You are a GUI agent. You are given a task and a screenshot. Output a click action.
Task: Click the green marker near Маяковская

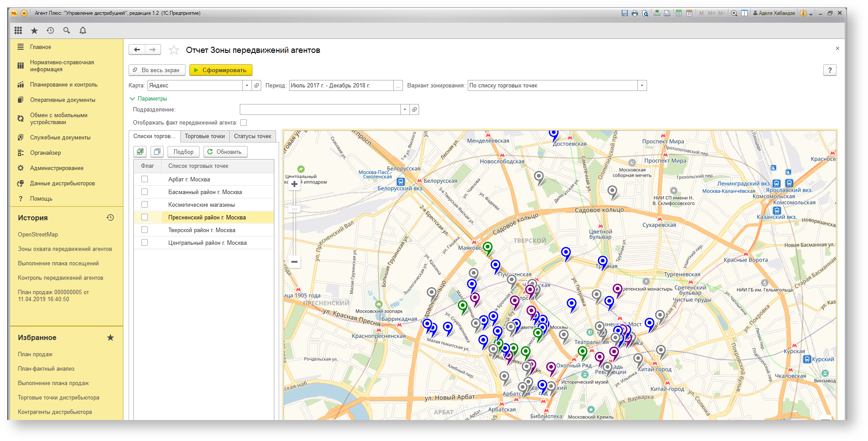click(487, 248)
